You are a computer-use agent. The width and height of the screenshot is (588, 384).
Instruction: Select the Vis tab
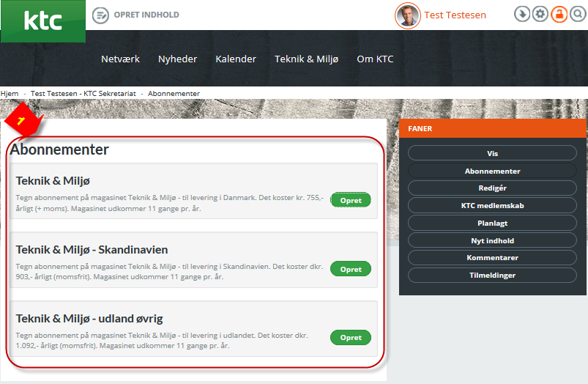click(492, 153)
